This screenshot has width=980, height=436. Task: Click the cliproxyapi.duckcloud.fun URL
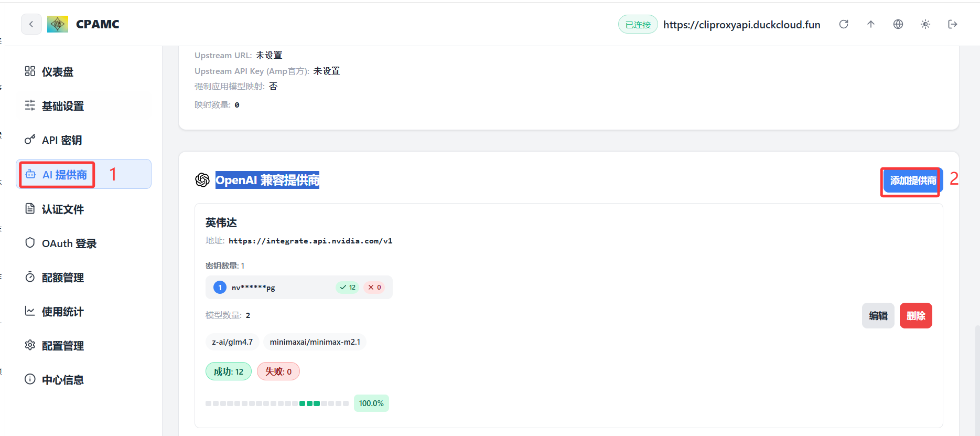tap(742, 25)
